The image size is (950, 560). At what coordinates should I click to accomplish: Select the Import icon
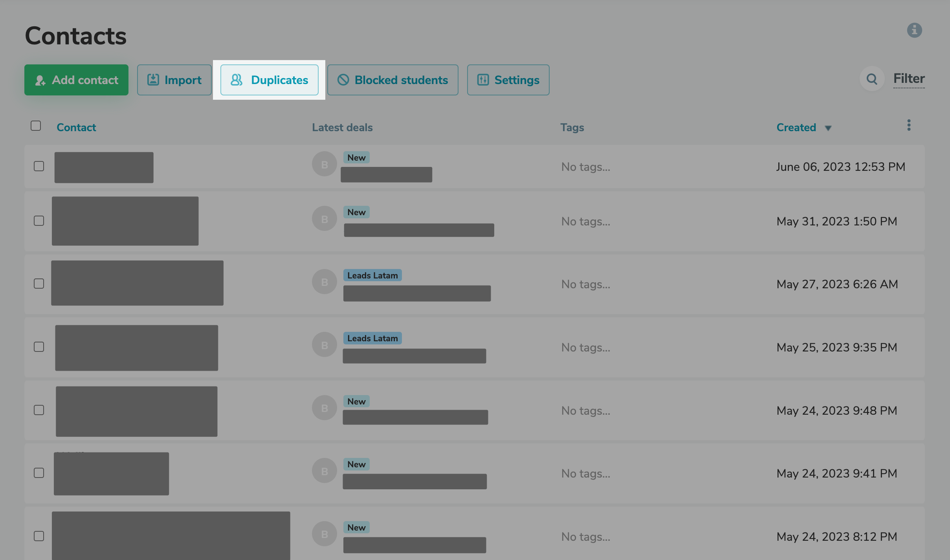tap(153, 79)
